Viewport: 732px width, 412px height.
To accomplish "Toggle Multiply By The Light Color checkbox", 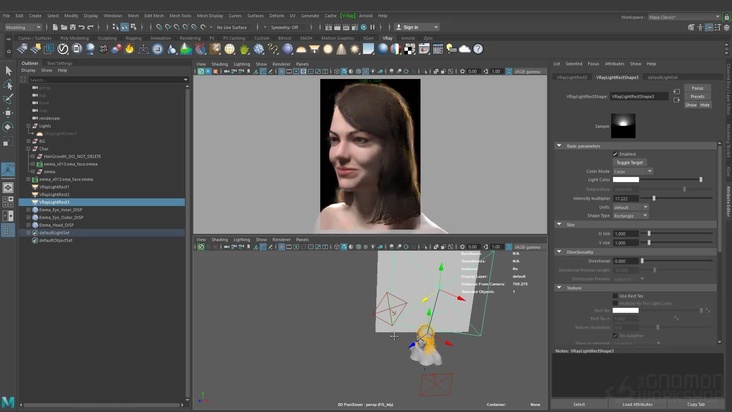I will click(x=615, y=303).
